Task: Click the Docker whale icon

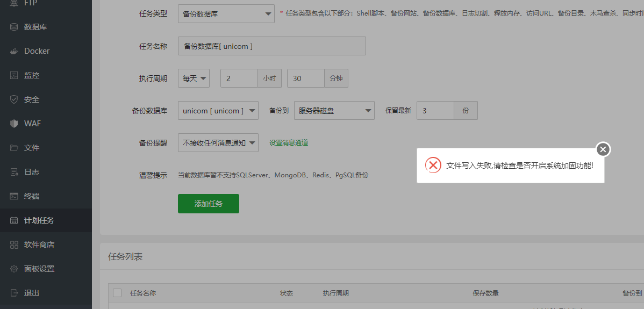Action: [x=14, y=51]
